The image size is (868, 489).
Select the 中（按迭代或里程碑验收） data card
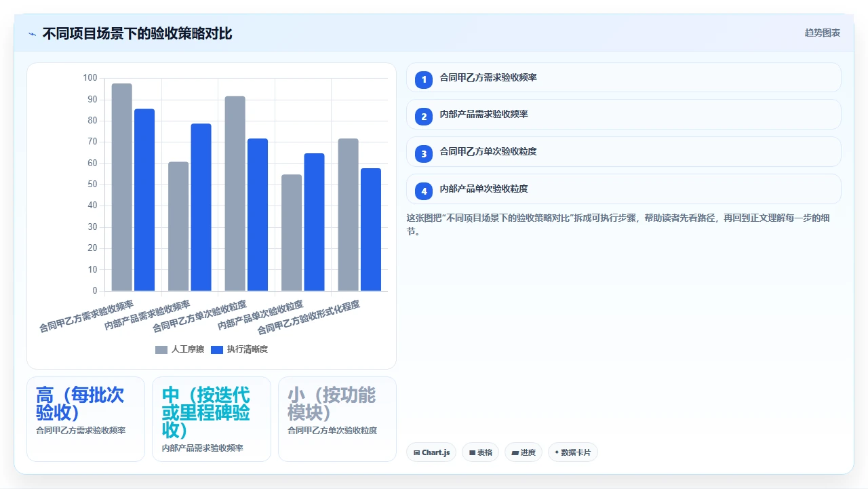pyautogui.click(x=212, y=419)
